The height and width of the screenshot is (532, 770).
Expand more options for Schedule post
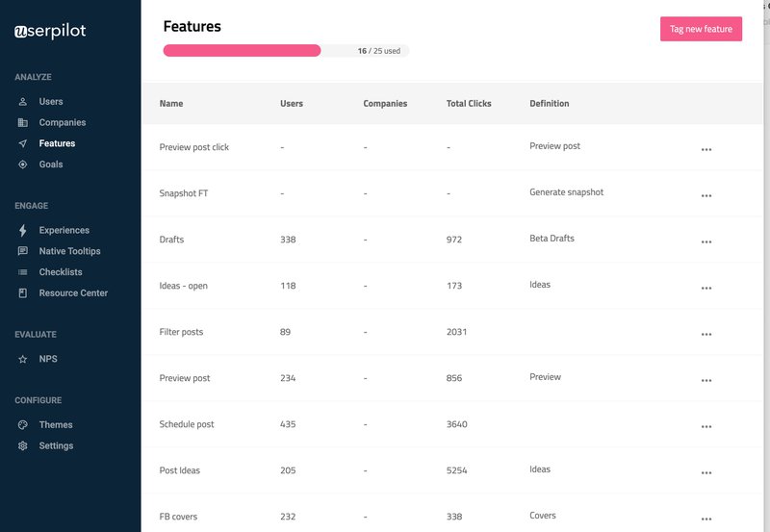click(706, 427)
